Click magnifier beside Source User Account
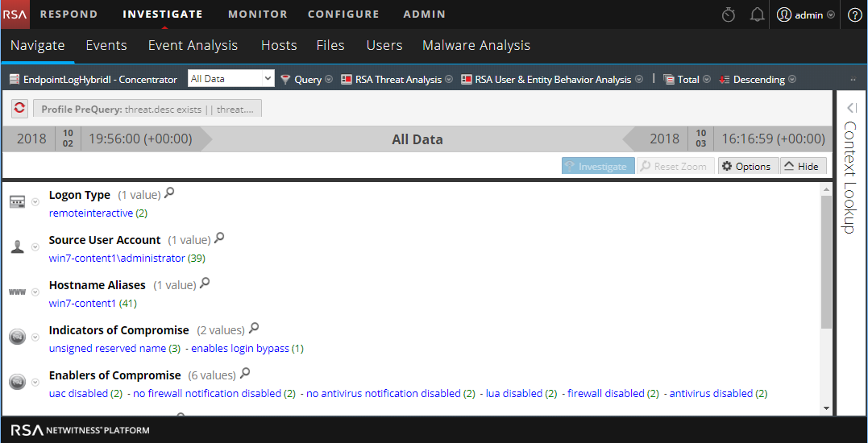The height and width of the screenshot is (443, 868). click(x=219, y=238)
